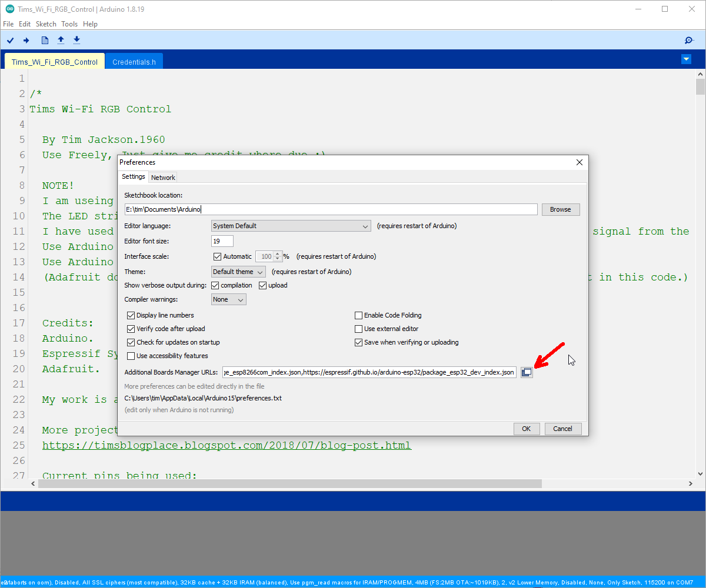Click scroll right arrow of editor

click(x=691, y=483)
